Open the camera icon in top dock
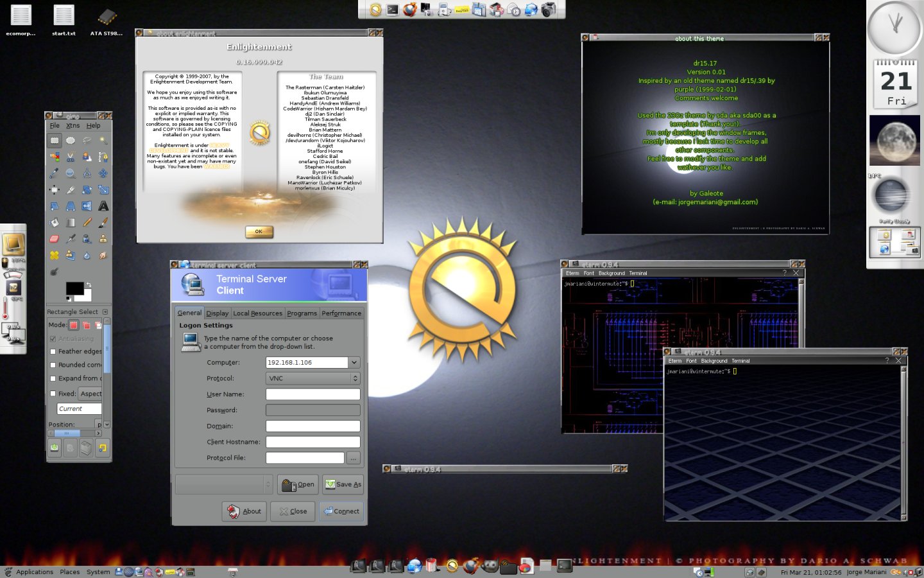This screenshot has width=924, height=578. [x=549, y=9]
